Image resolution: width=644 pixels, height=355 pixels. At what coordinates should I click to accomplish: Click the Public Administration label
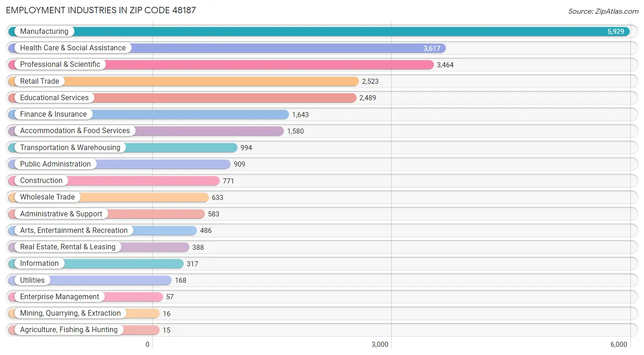pos(55,164)
